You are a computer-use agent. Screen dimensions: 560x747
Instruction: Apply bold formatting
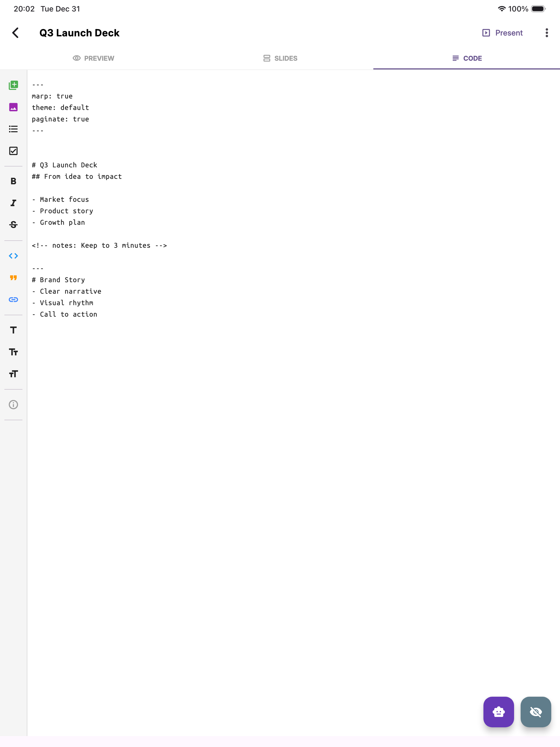[13, 181]
